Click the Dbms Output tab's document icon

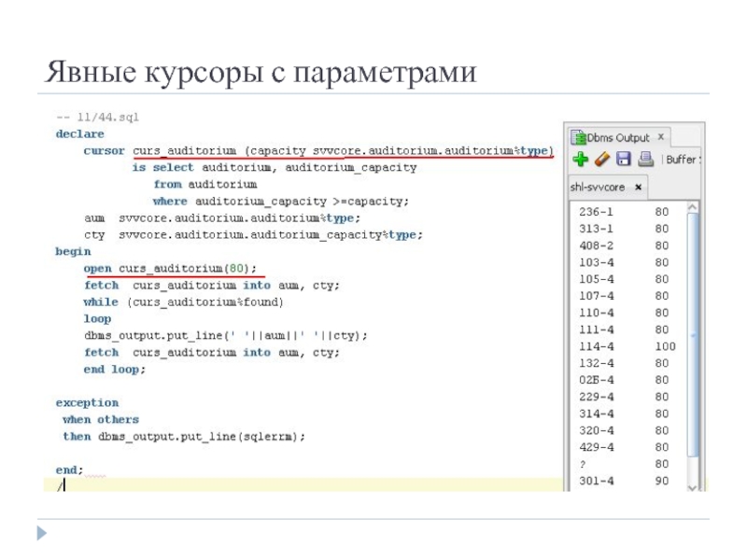point(577,137)
